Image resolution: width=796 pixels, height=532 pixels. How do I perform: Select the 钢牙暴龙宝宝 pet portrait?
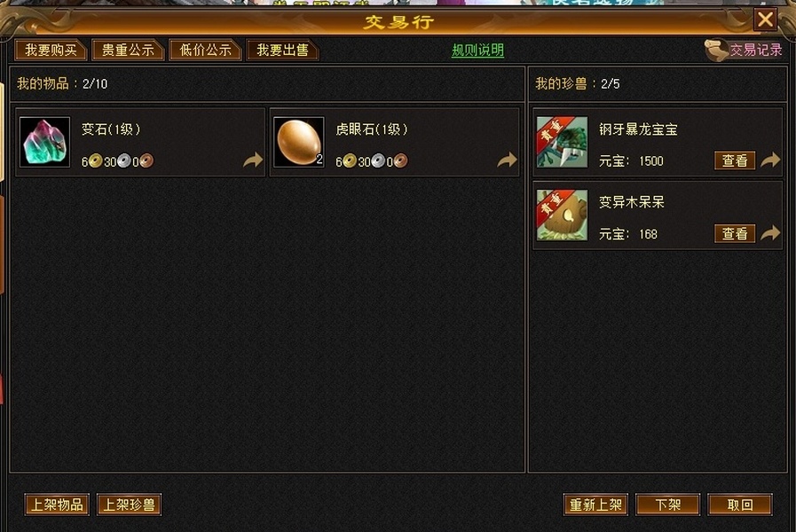click(563, 142)
